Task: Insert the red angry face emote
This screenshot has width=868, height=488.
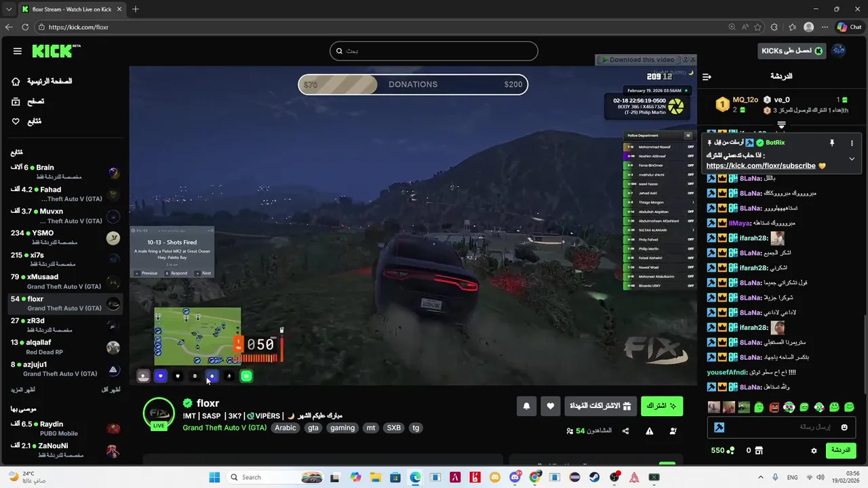Action: pyautogui.click(x=774, y=407)
